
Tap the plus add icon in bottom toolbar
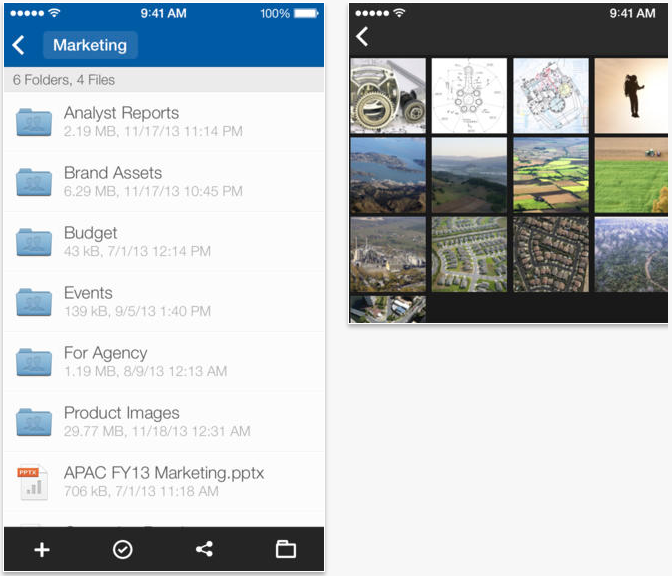(42, 549)
